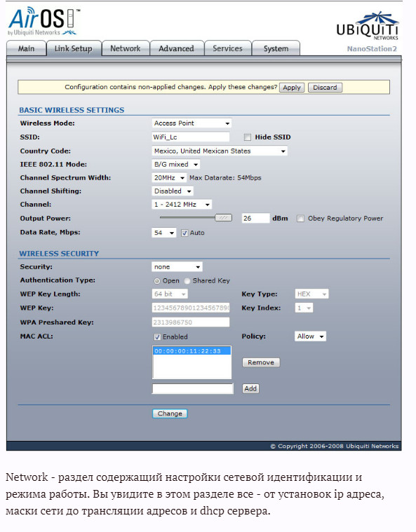Click the SSID text field
The image size is (416, 532).
coord(191,137)
